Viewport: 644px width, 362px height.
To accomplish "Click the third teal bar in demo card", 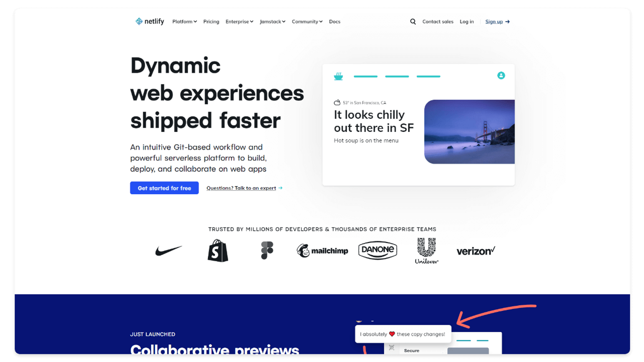I will 428,76.
